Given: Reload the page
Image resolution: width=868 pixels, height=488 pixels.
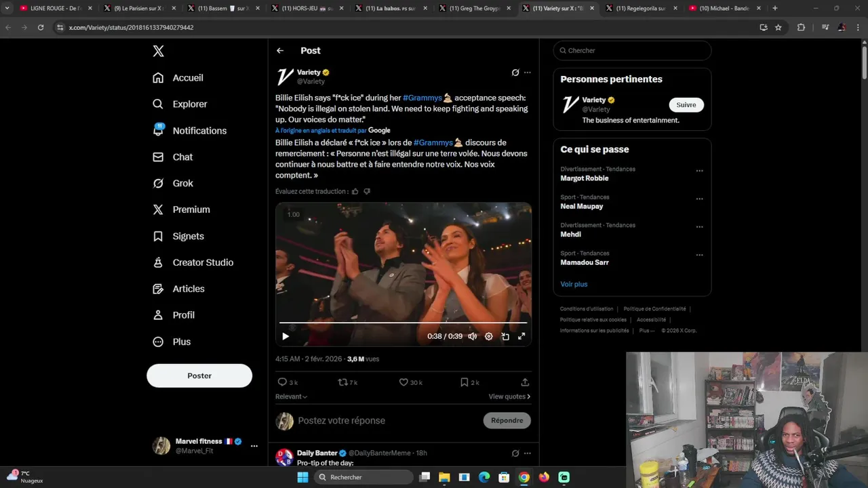Looking at the screenshot, I should pyautogui.click(x=41, y=27).
